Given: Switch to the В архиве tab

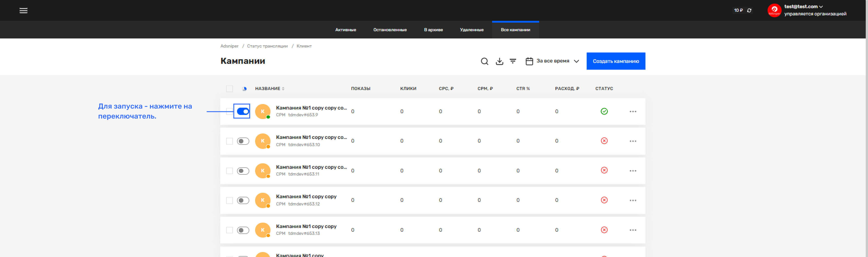Looking at the screenshot, I should click(x=433, y=30).
